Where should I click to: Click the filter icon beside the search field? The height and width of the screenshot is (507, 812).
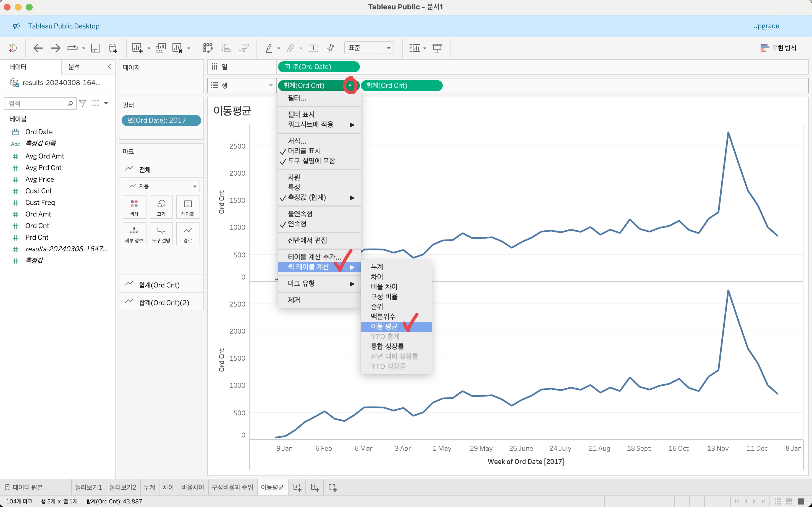coord(83,103)
